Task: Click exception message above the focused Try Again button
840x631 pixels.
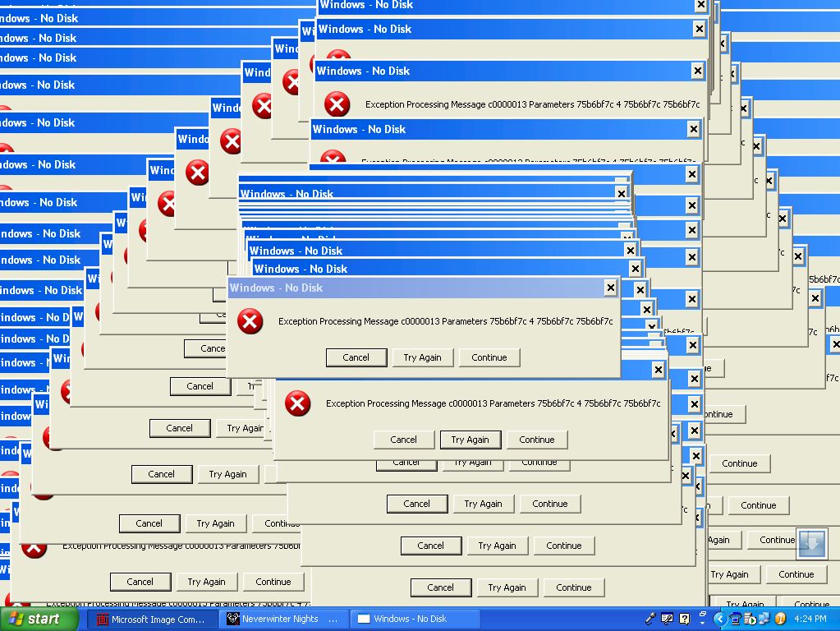Action: (493, 403)
